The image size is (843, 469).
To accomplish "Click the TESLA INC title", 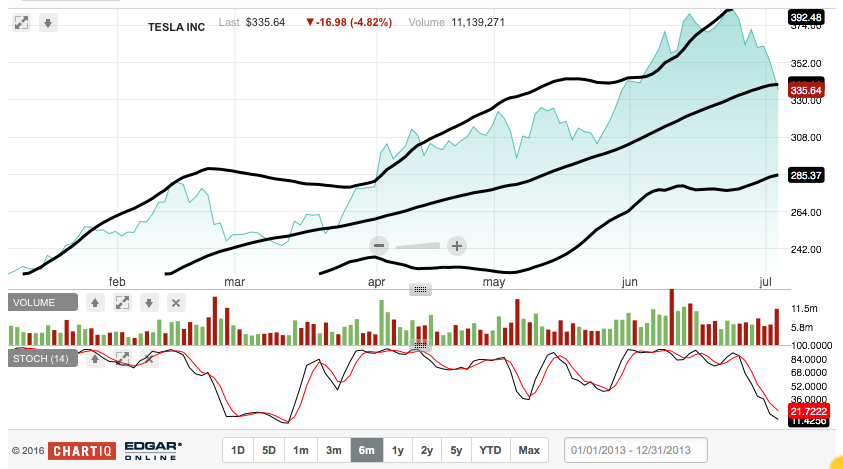I will pyautogui.click(x=176, y=27).
